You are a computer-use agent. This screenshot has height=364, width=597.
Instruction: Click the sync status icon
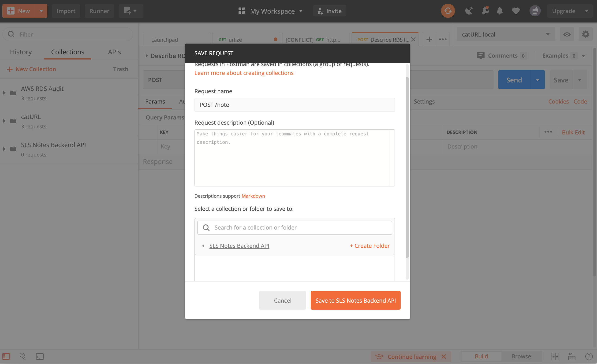point(448,11)
